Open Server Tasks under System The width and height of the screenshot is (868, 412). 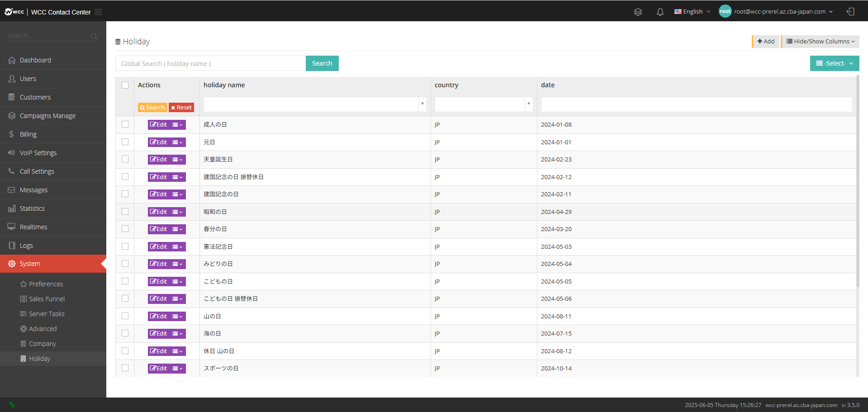click(53, 314)
